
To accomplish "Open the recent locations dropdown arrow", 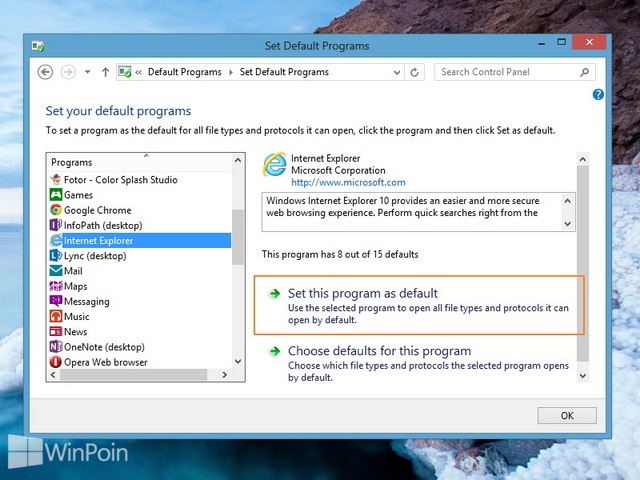I will 87,72.
